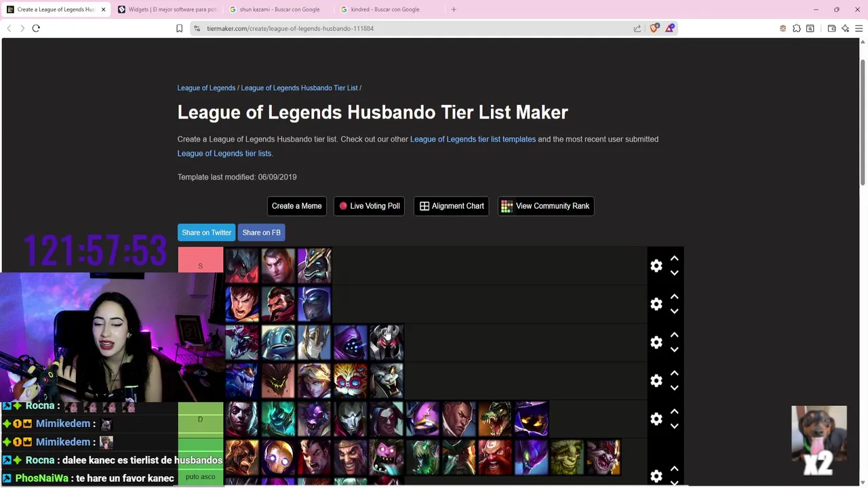
Task: Move the S tier row up with arrow
Action: [x=674, y=258]
